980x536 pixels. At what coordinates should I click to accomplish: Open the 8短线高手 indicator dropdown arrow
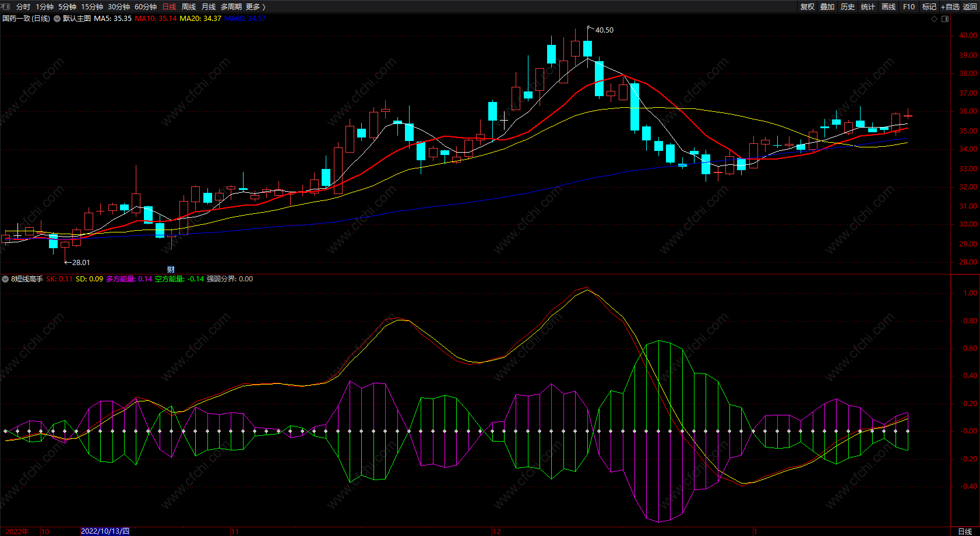click(x=5, y=279)
